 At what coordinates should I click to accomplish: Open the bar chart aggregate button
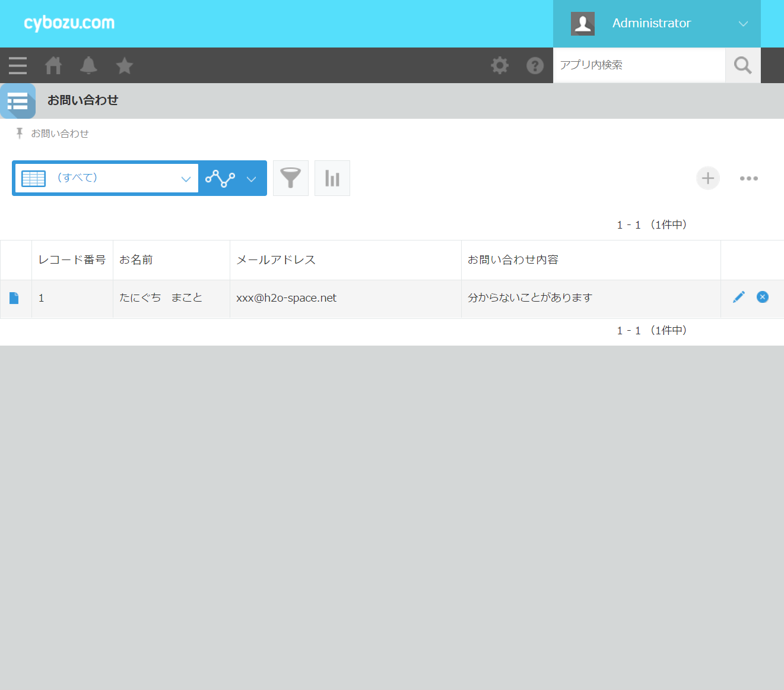tap(332, 178)
